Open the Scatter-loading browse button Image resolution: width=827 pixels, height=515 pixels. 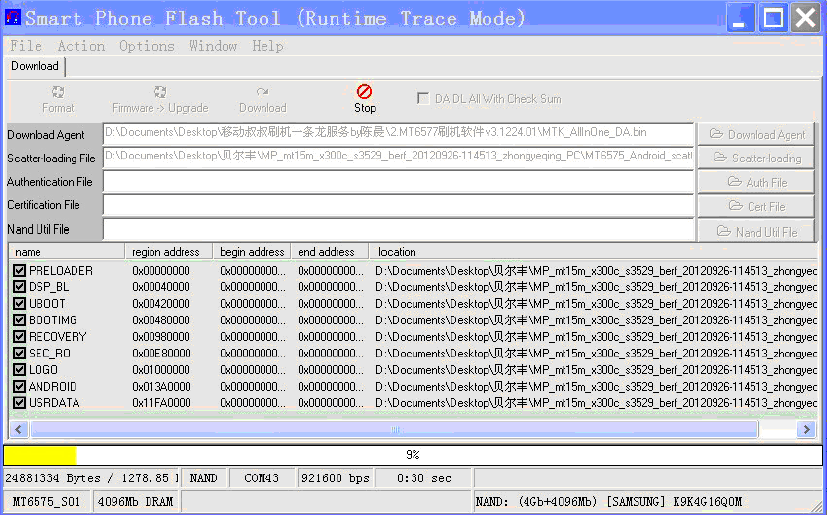tap(756, 158)
